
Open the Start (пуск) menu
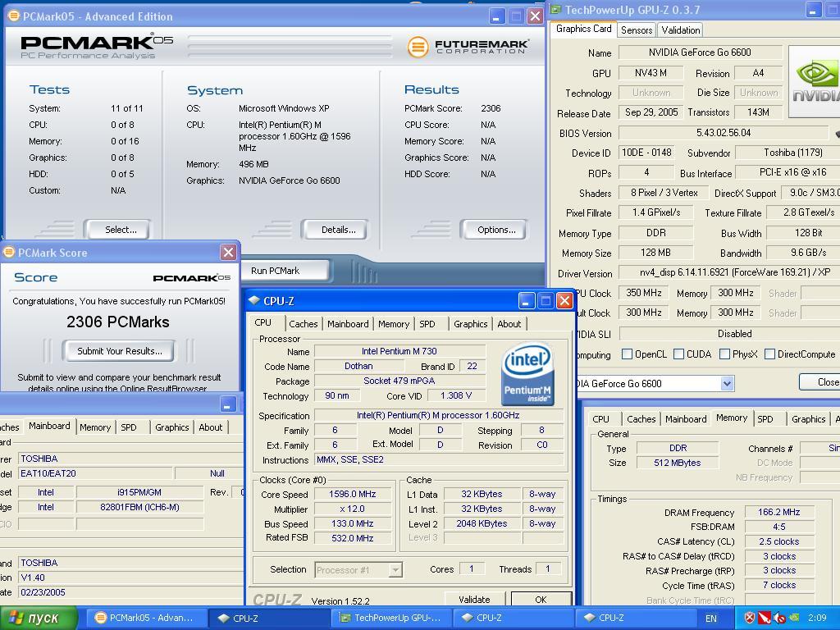[39, 618]
